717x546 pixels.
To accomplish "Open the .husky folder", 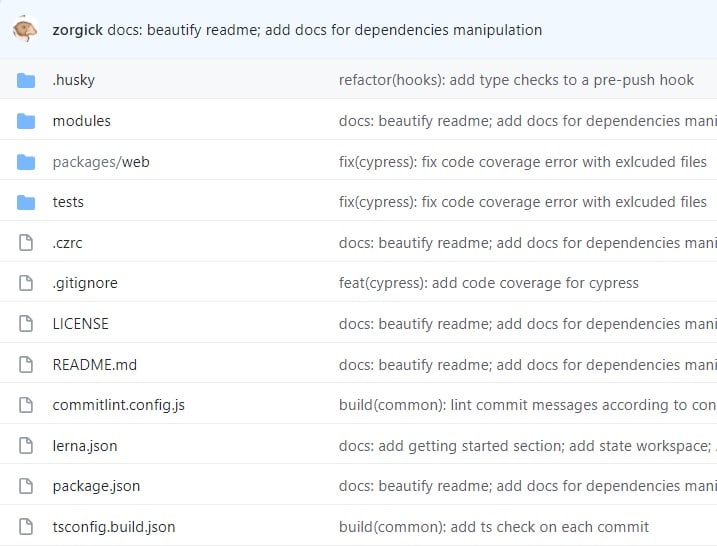I will click(74, 80).
